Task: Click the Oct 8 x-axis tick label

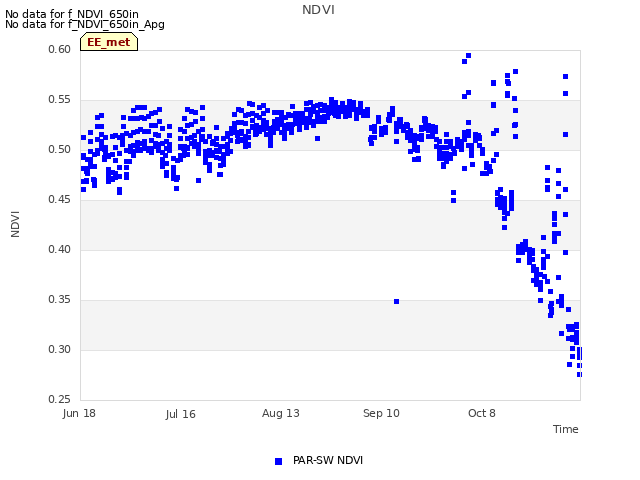Action: click(482, 413)
